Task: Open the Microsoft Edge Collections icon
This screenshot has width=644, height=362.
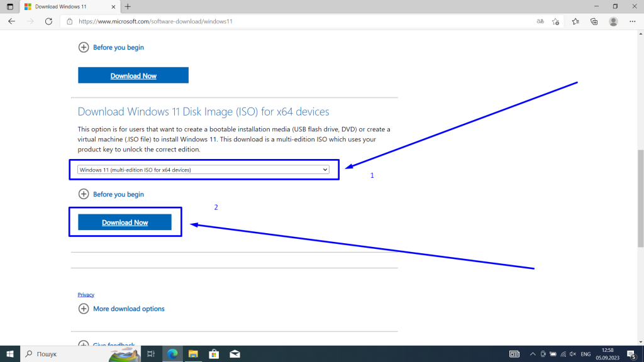Action: pyautogui.click(x=594, y=21)
